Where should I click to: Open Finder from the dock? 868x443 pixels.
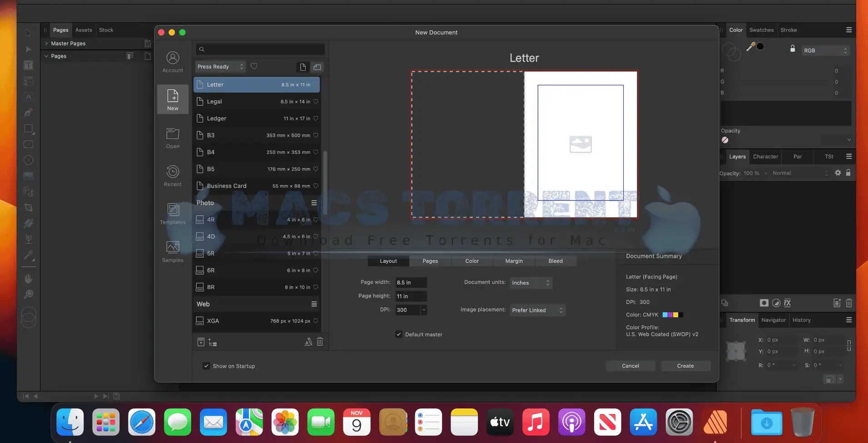point(70,422)
